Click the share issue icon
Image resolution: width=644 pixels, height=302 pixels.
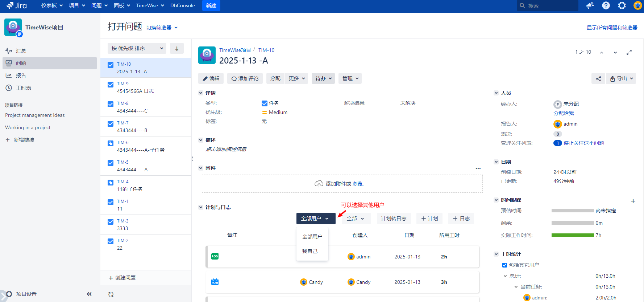(598, 78)
